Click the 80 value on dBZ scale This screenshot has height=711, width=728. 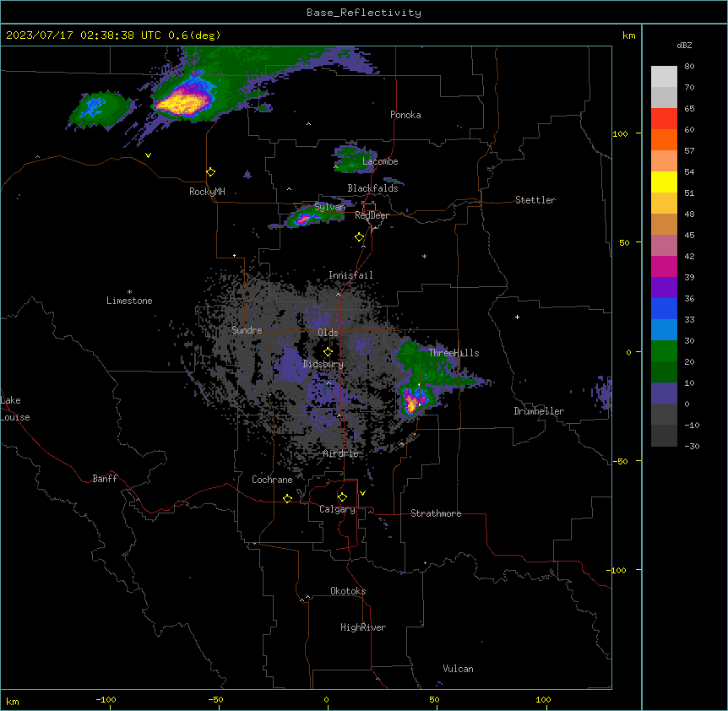coord(689,67)
